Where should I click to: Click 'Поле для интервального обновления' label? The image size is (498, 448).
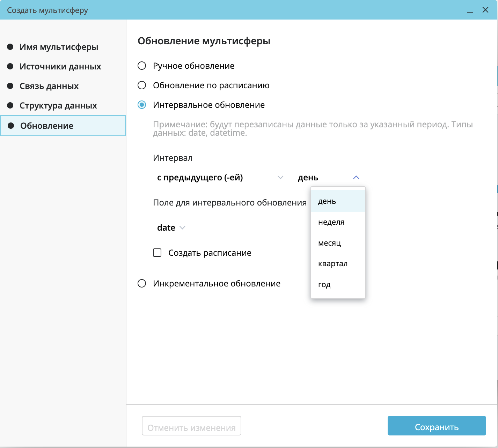tap(230, 203)
